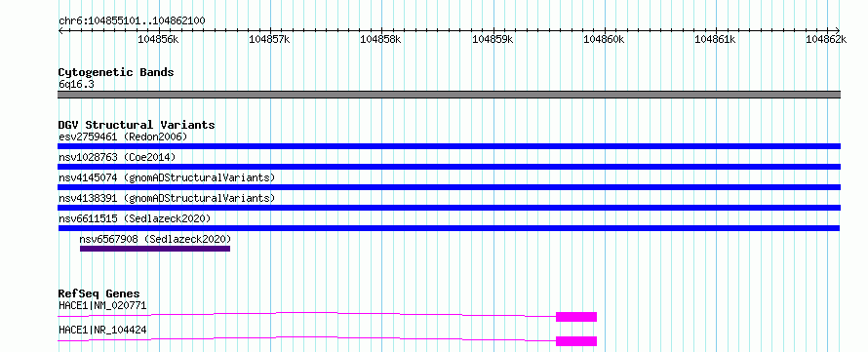The width and height of the screenshot is (868, 352).
Task: Click the HACE1|NR_104424 intron line
Action: [306, 338]
